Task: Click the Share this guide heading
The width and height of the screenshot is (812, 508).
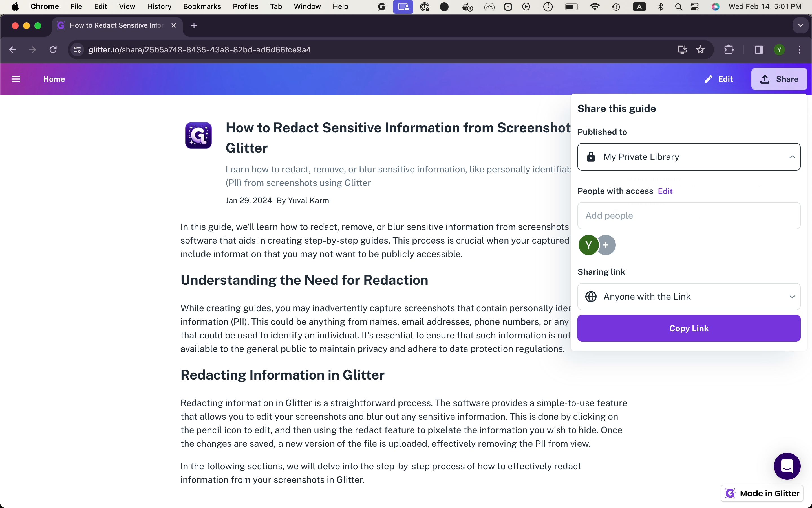Action: coord(616,109)
